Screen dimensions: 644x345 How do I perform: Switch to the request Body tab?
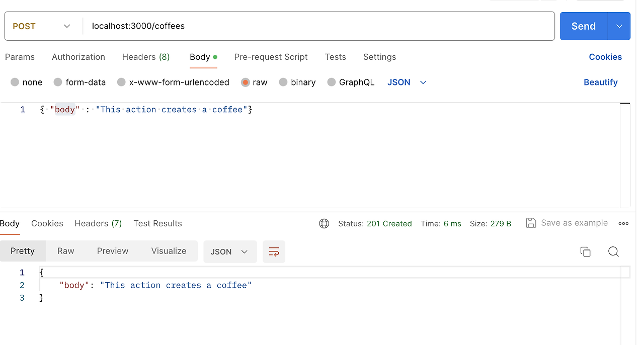click(x=203, y=57)
